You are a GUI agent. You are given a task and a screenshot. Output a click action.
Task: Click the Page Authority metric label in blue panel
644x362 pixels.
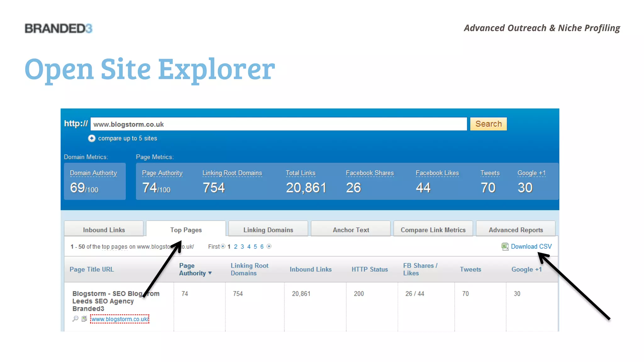[x=162, y=173]
